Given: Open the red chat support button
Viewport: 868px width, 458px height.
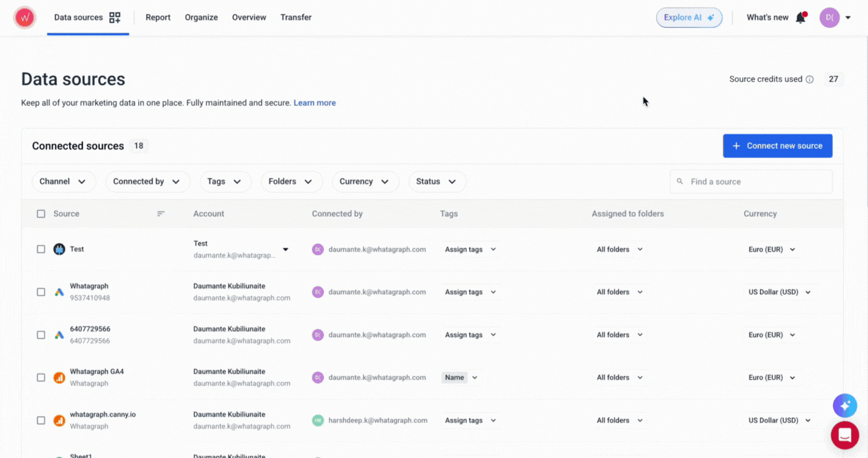Looking at the screenshot, I should coord(845,435).
